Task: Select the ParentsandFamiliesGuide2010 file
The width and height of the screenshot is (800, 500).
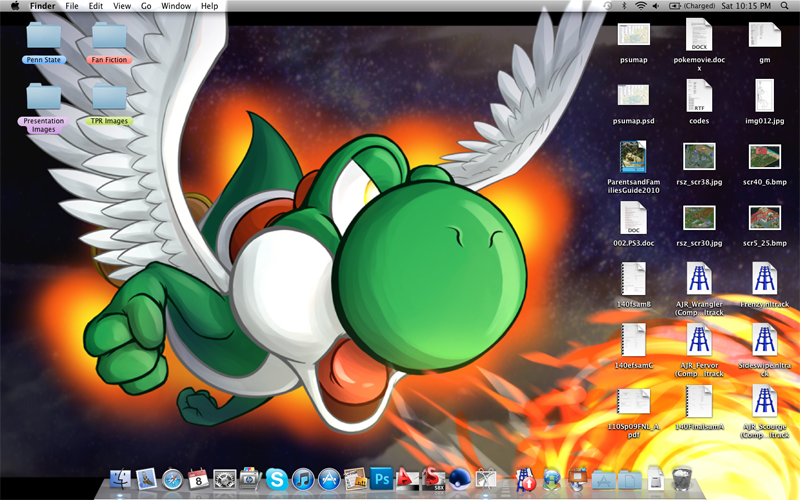Action: 634,167
